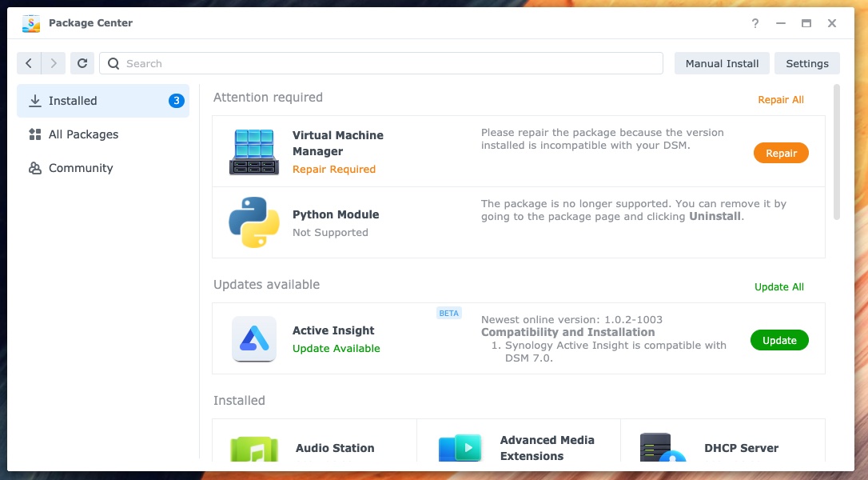This screenshot has width=868, height=480.
Task: Focus the Search input field
Action: pos(381,63)
